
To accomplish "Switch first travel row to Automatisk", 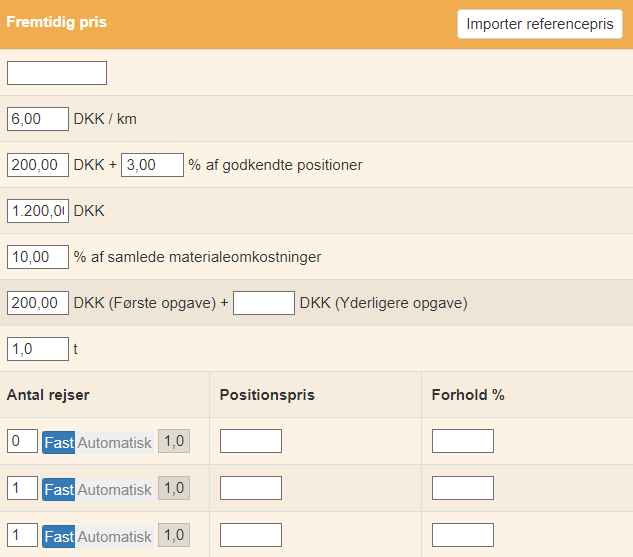I will pyautogui.click(x=114, y=442).
